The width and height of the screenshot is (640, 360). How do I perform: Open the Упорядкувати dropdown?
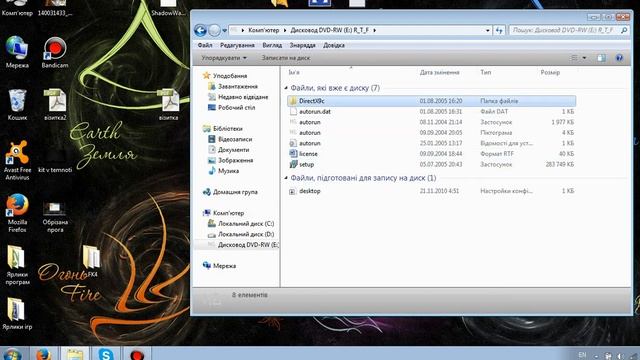coord(224,58)
